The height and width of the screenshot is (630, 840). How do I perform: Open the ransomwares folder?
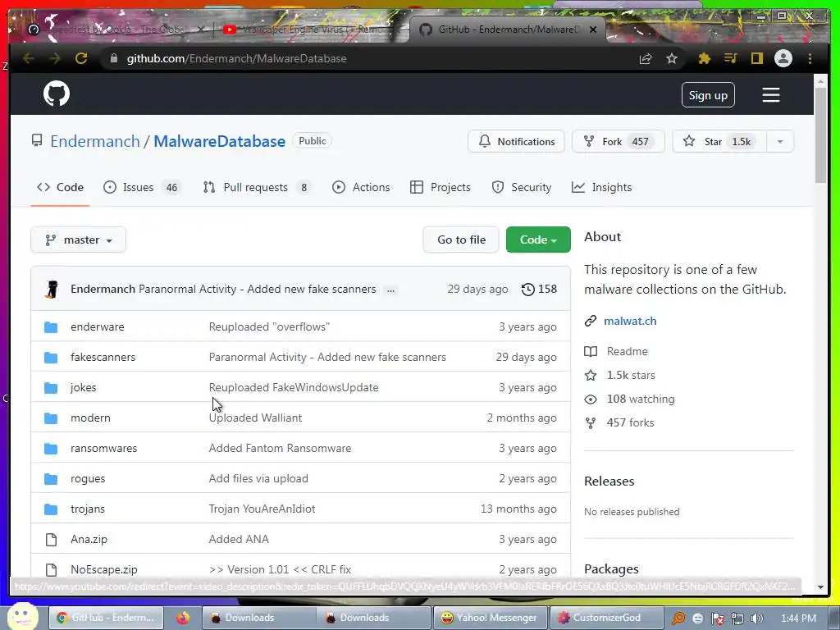click(103, 449)
